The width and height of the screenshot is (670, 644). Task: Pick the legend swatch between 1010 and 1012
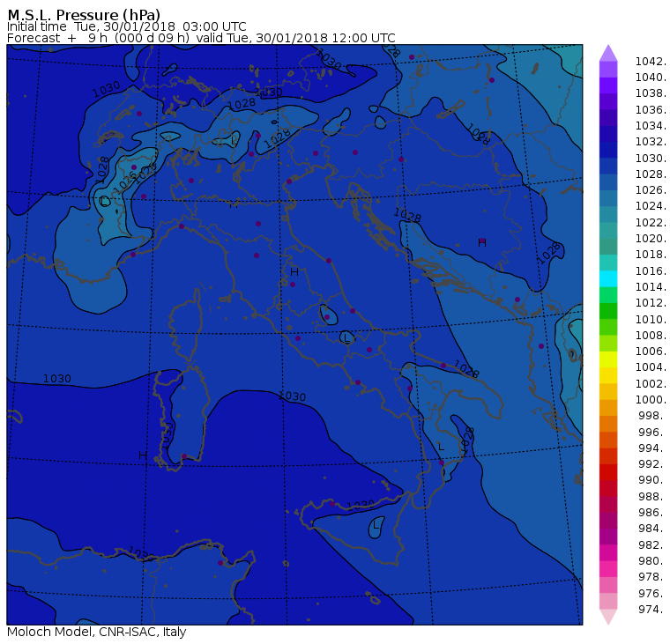608,311
